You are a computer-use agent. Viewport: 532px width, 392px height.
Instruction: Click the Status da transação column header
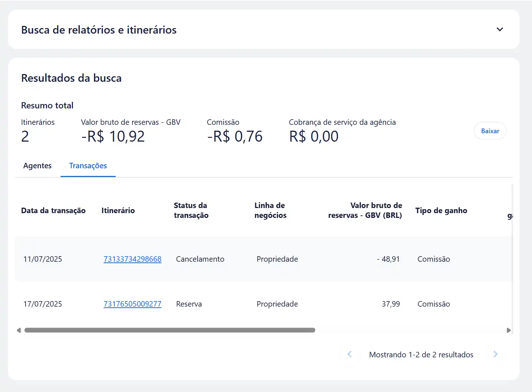[x=191, y=210]
